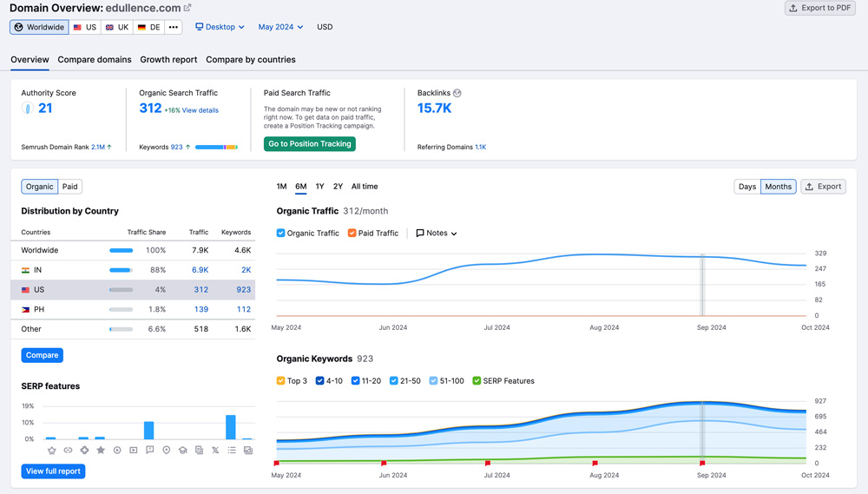Select the All time range

365,187
